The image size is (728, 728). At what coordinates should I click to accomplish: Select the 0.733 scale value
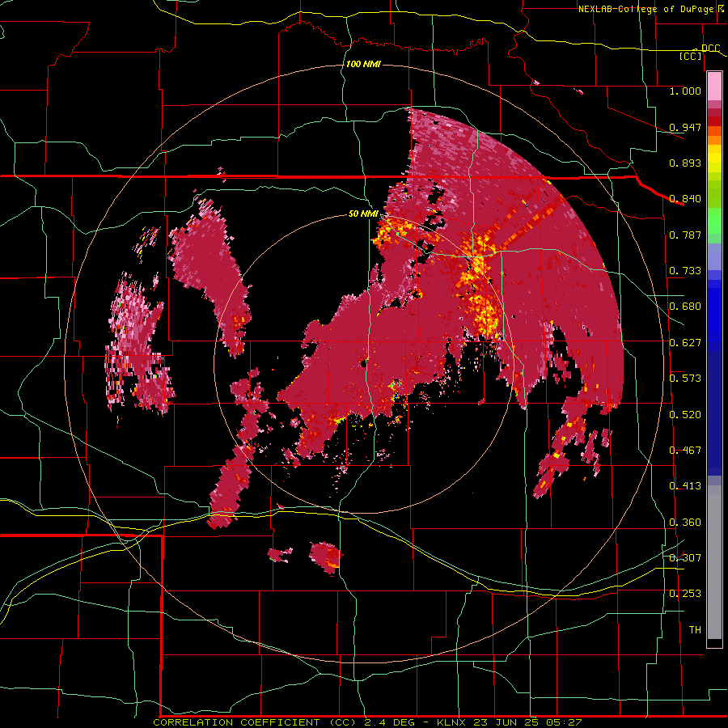[x=685, y=271]
